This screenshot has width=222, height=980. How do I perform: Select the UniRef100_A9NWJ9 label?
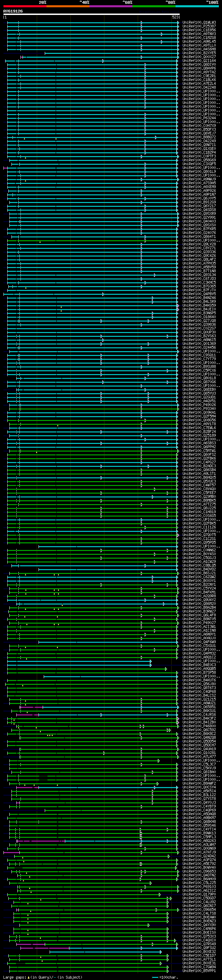[199, 179]
